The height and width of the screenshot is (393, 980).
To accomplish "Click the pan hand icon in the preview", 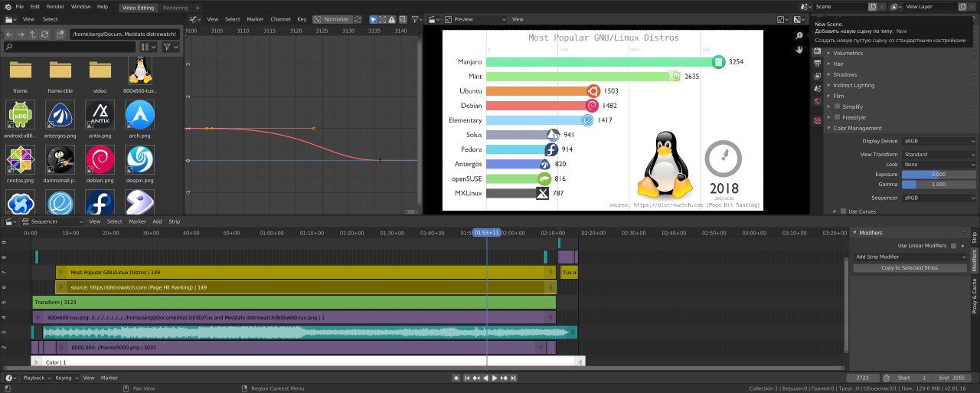I will pyautogui.click(x=799, y=49).
